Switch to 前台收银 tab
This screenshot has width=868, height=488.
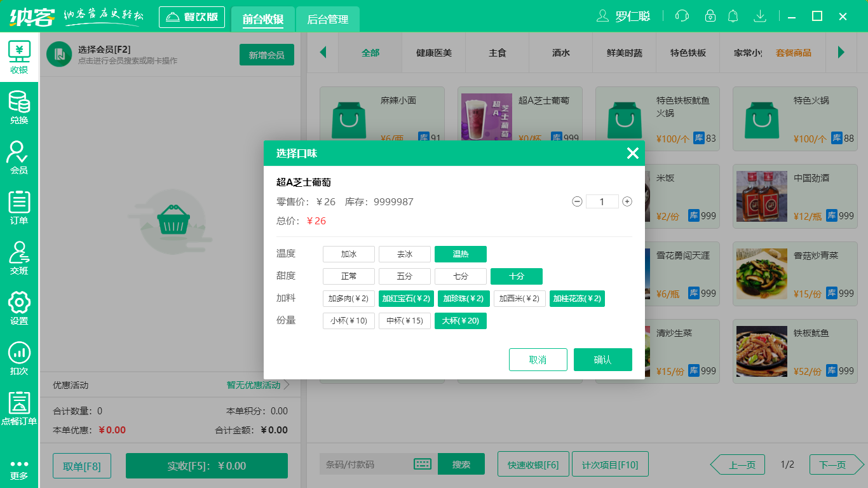pyautogui.click(x=263, y=19)
